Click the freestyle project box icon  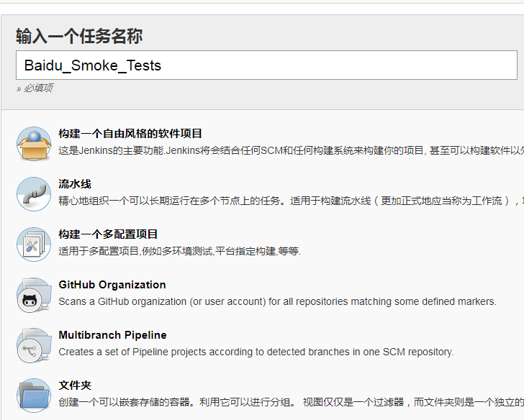pos(34,144)
